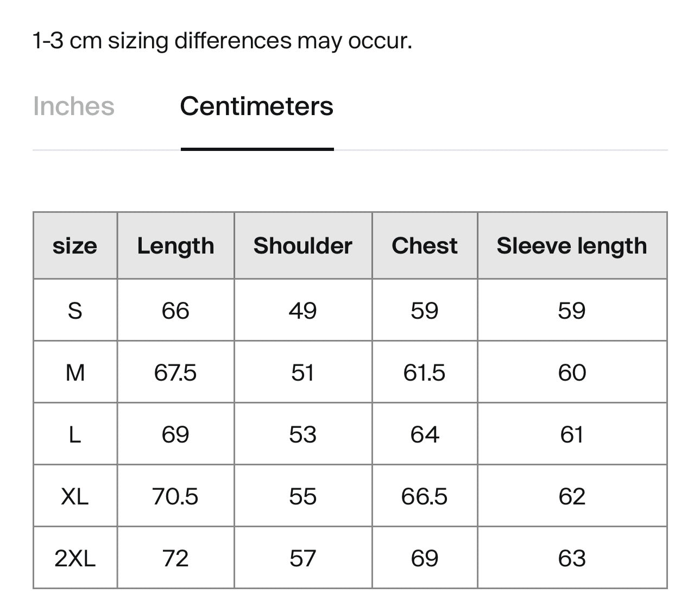
Task: Click the 72 length value for 2XL
Action: click(175, 558)
